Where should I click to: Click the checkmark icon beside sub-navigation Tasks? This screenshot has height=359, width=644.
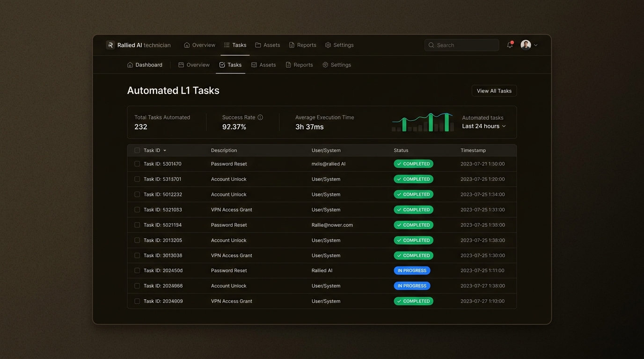click(x=222, y=65)
